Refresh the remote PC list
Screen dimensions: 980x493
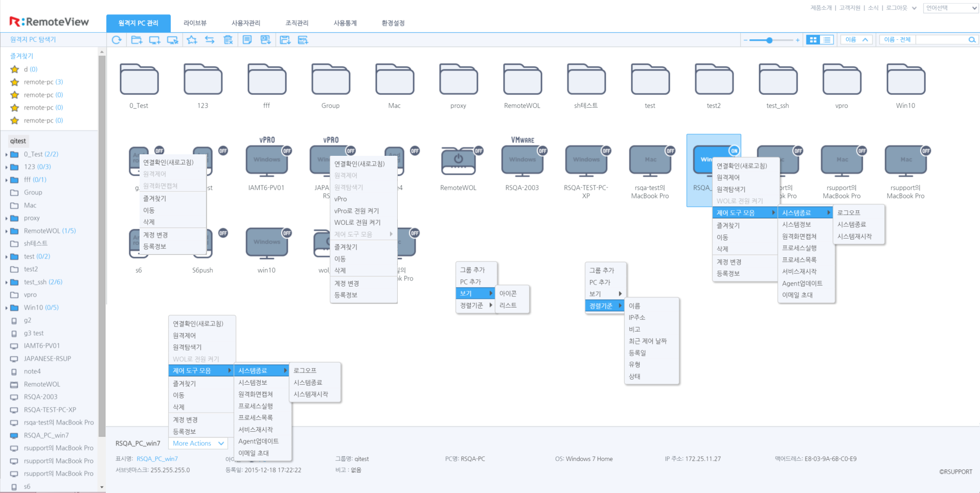click(117, 40)
